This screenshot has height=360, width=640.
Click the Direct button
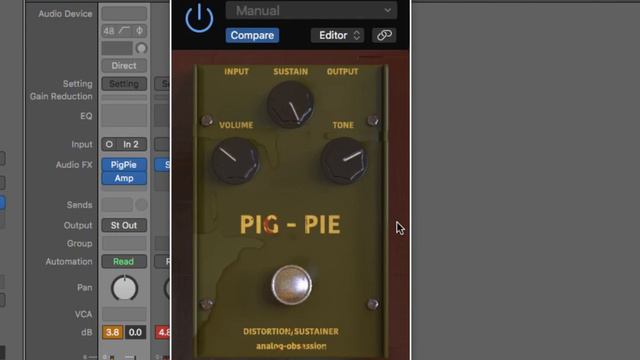pyautogui.click(x=124, y=65)
